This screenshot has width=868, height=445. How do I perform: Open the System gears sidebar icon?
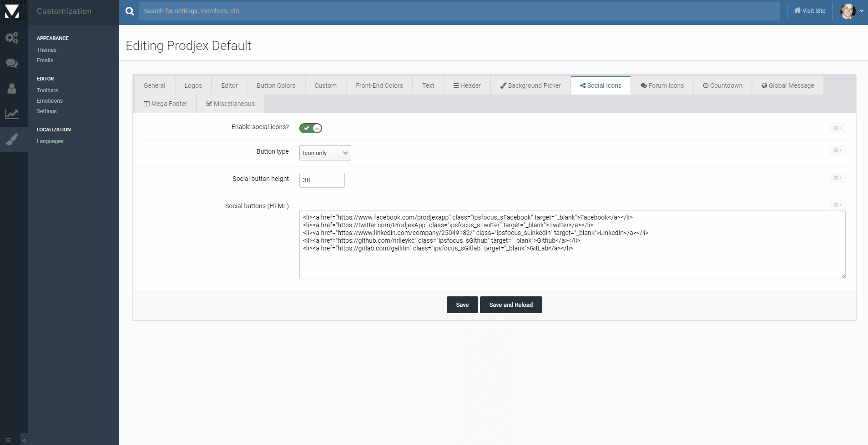[12, 37]
